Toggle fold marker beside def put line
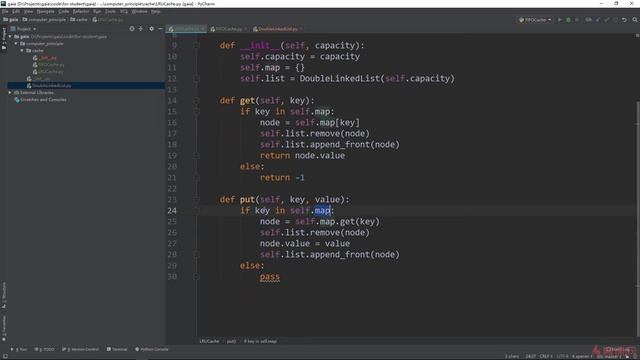This screenshot has height=360, width=640. [x=196, y=200]
